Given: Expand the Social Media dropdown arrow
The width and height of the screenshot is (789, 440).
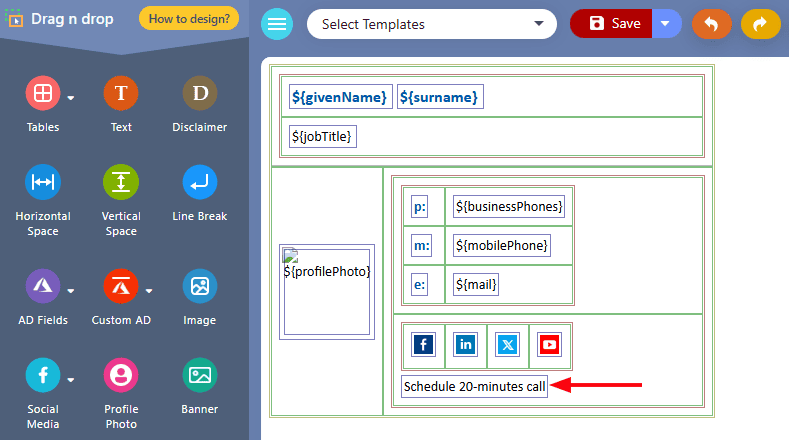Looking at the screenshot, I should coord(71,380).
